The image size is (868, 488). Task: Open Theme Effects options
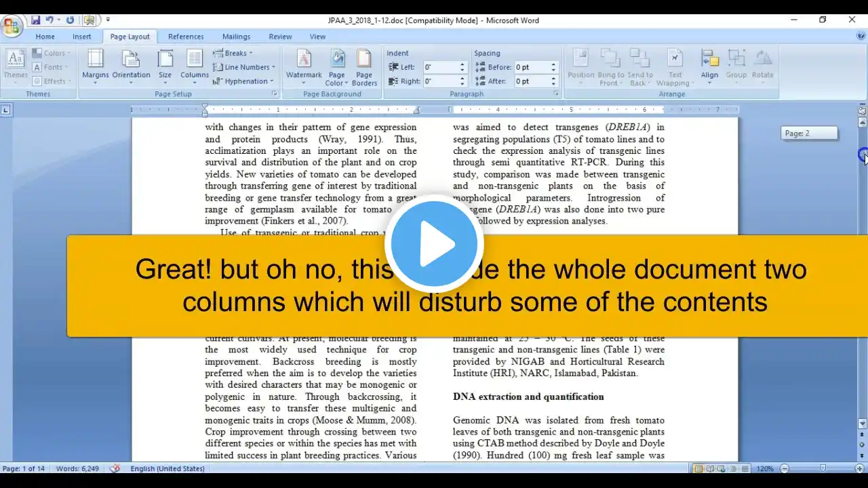tap(51, 81)
